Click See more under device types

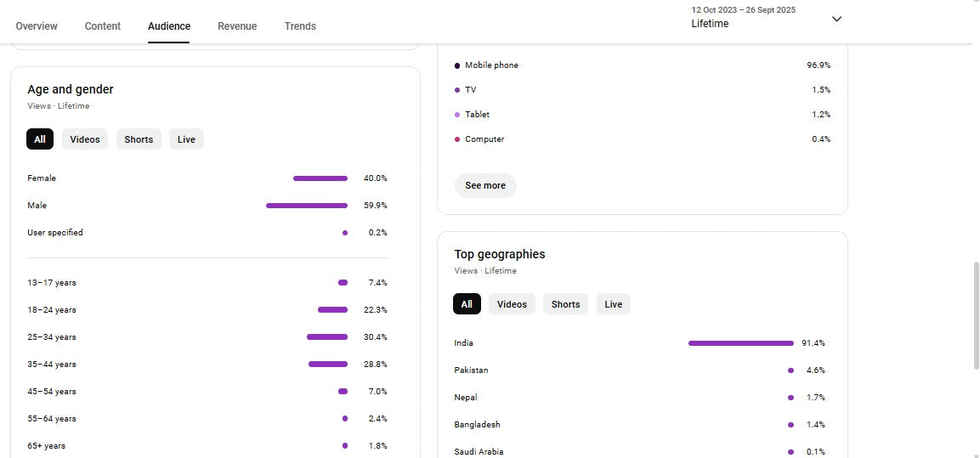[x=485, y=185]
